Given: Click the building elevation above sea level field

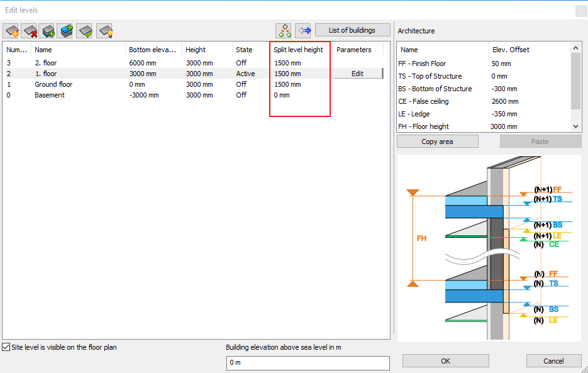Looking at the screenshot, I should [308, 363].
